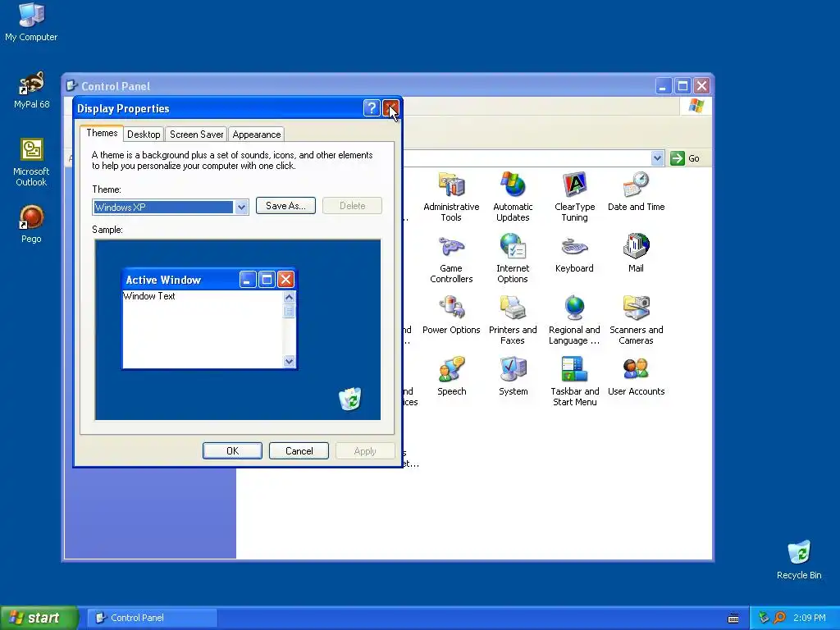
Task: Select Microsoft Outlook desktop icon
Action: pos(31,162)
